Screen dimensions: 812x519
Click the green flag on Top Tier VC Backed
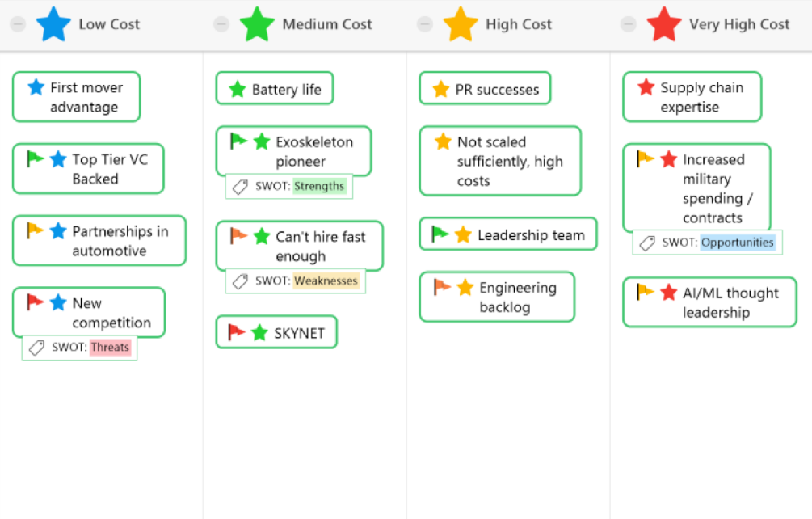point(36,158)
